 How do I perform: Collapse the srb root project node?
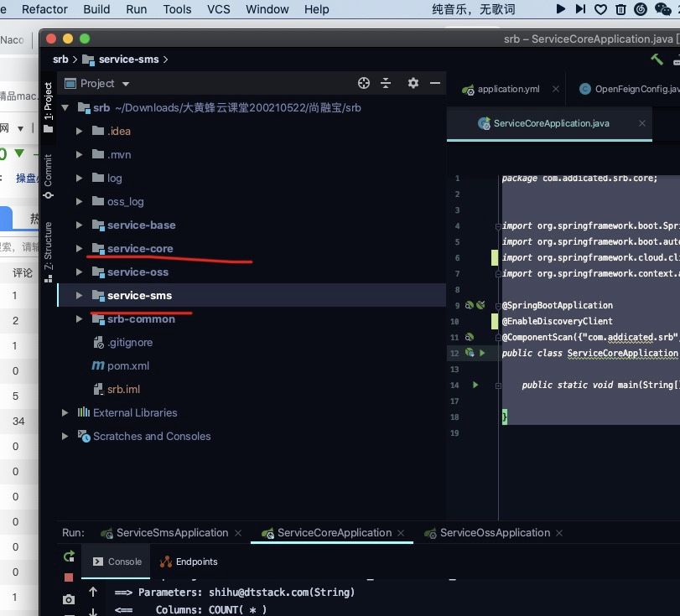65,107
